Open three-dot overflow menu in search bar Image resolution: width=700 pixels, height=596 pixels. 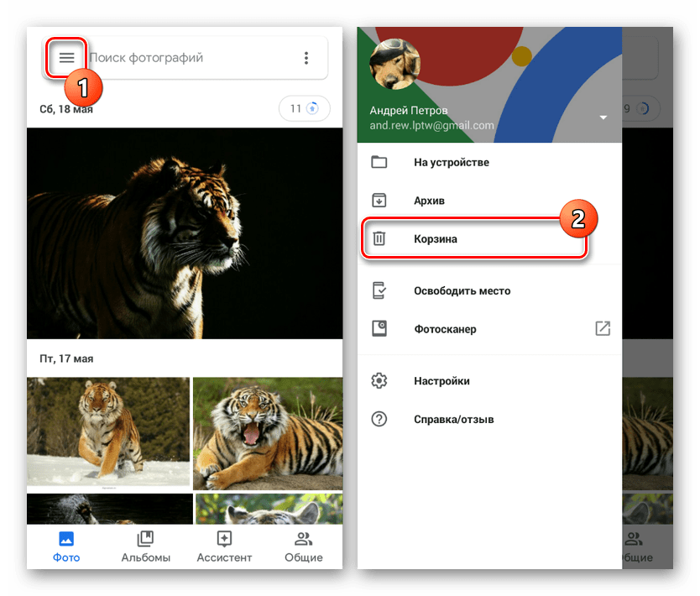pos(306,58)
